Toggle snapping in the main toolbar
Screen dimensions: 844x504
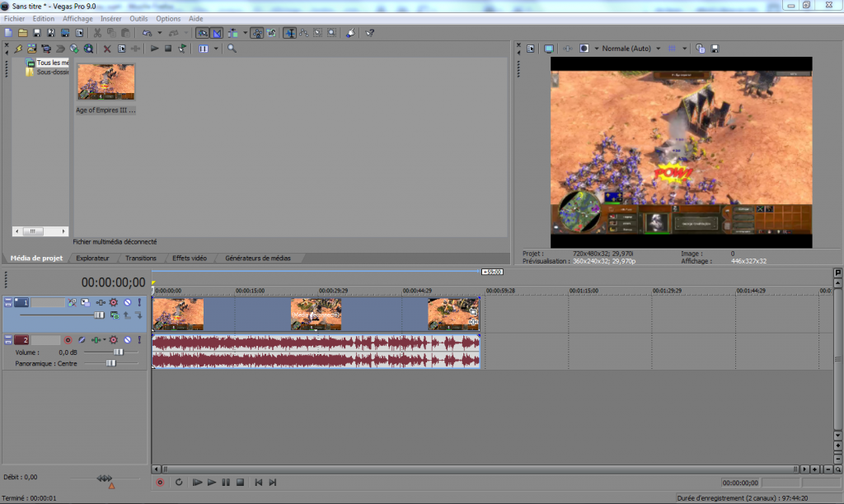click(x=203, y=33)
